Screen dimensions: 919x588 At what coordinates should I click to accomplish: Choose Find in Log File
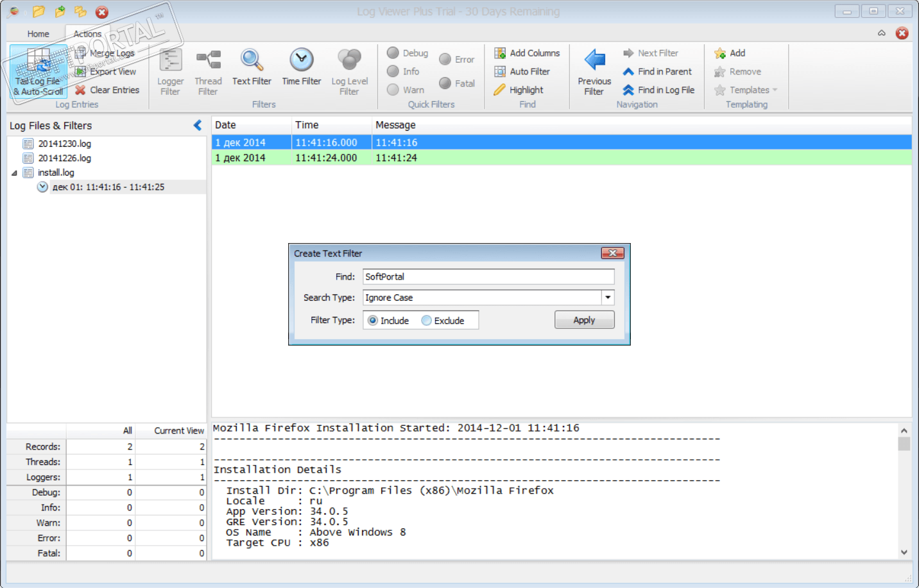[658, 90]
